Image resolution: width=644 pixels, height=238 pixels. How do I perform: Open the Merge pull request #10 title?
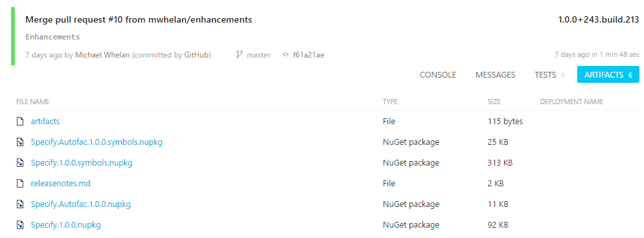(139, 19)
